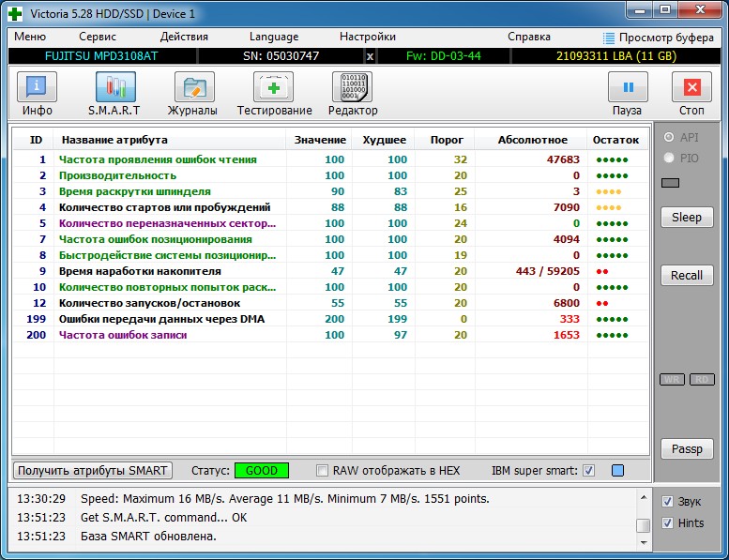Open the Справка menu
Screen dimensions: 729x560
(x=528, y=37)
